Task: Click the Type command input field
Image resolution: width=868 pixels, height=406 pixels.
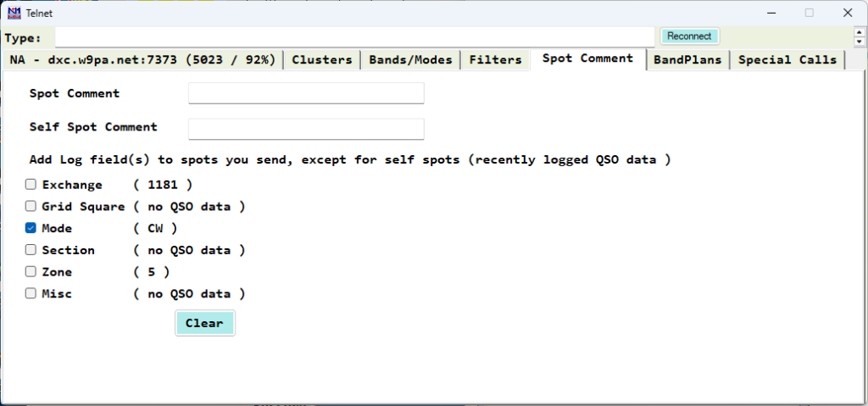Action: pos(356,37)
